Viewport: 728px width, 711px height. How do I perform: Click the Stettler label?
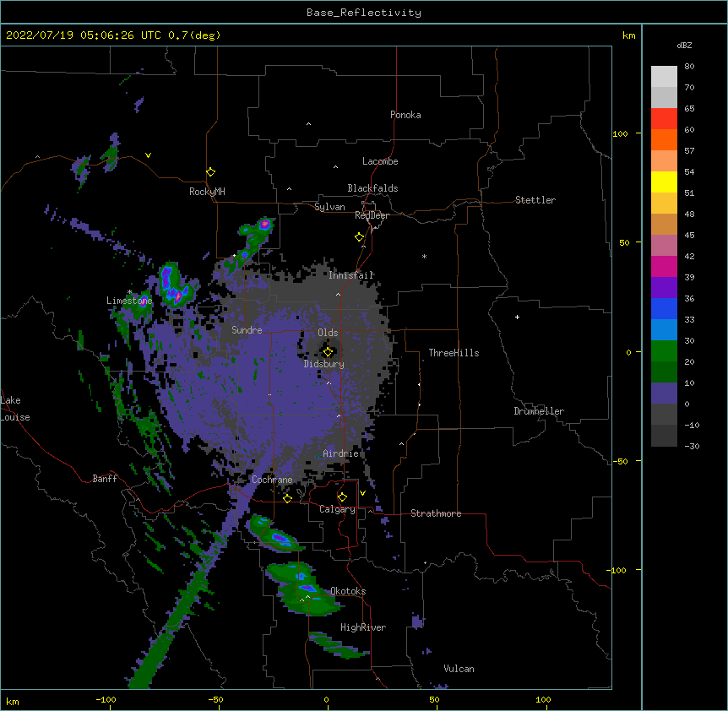pos(535,200)
